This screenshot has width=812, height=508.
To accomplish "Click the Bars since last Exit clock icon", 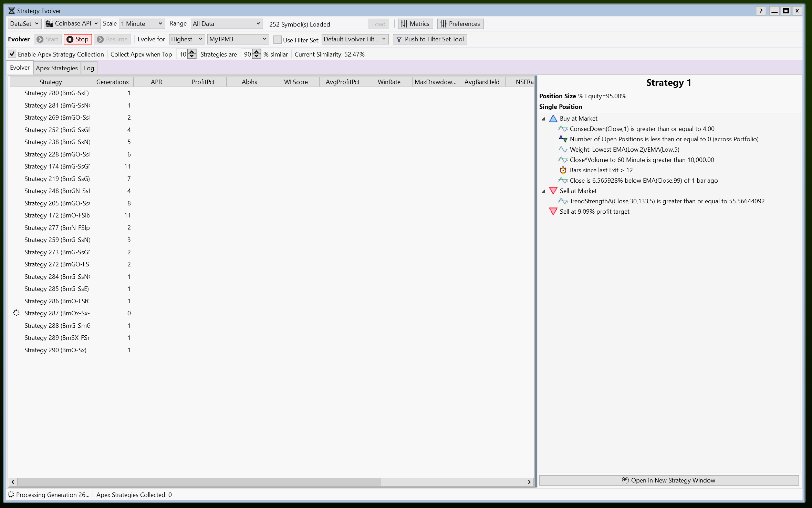I will pyautogui.click(x=563, y=170).
